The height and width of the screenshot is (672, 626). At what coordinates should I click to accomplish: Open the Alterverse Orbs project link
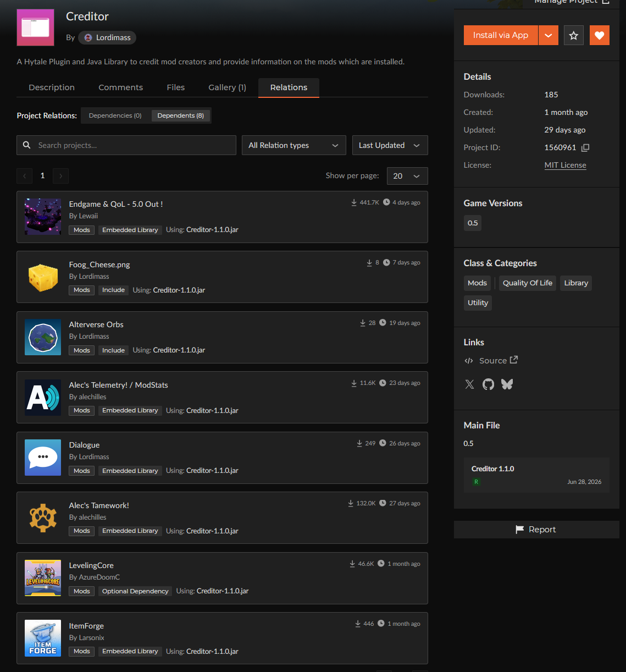tap(96, 324)
